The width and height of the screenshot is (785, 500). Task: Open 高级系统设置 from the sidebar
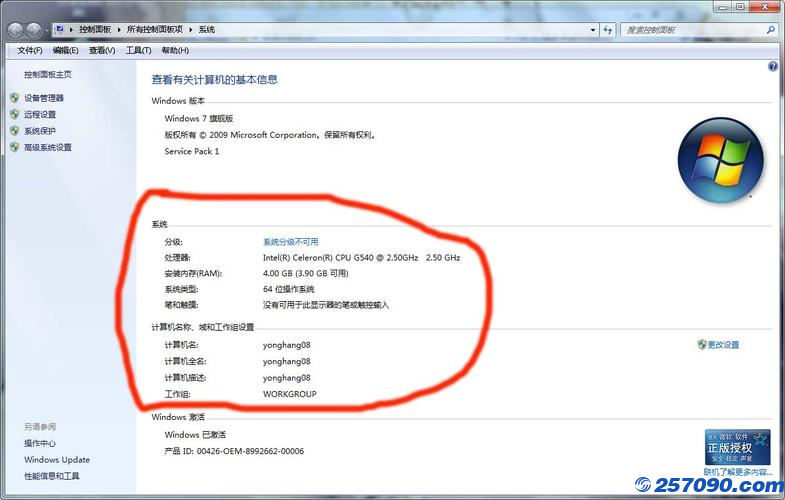(48, 147)
